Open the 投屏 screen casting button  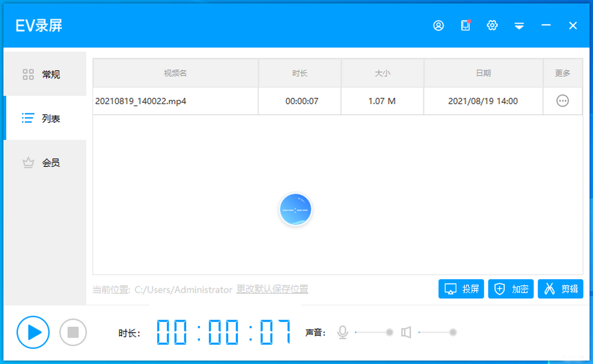pyautogui.click(x=461, y=289)
